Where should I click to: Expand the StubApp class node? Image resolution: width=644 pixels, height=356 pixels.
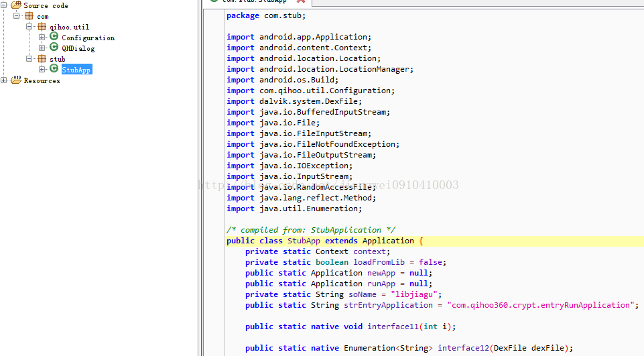click(x=42, y=70)
